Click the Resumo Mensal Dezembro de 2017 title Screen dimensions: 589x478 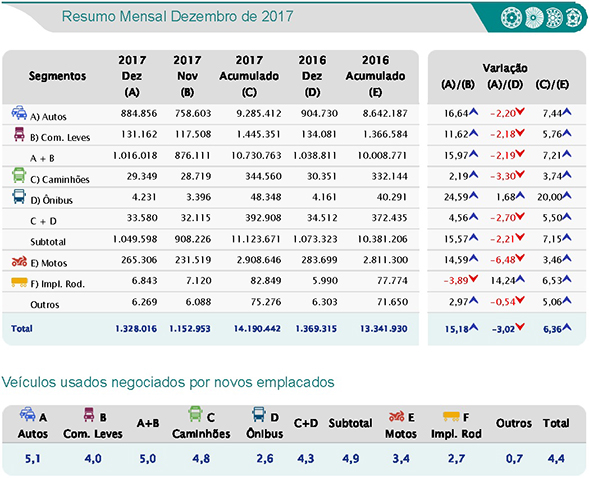(177, 17)
